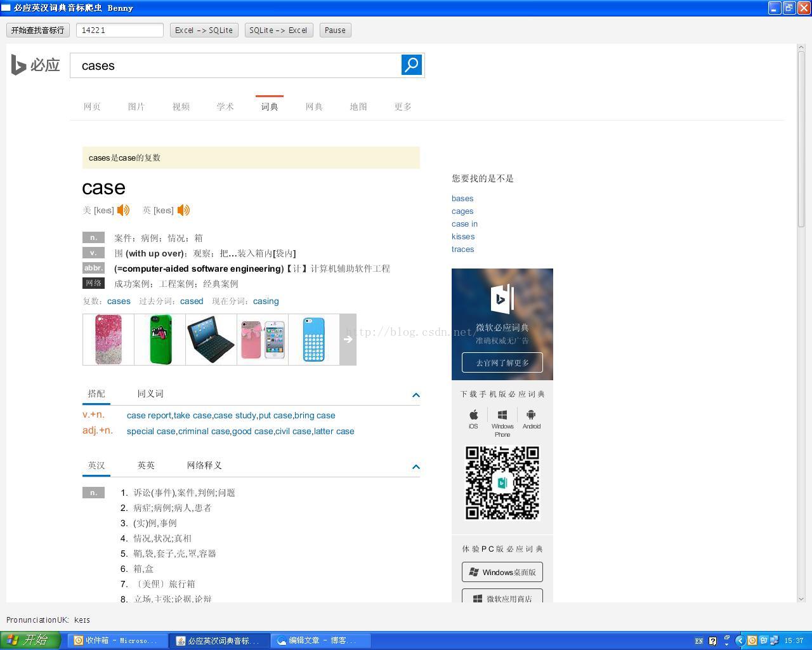Click into the Bing search box with cases

235,65
